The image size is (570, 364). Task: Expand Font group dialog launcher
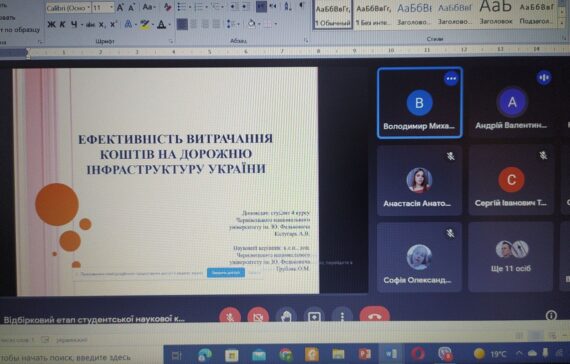pos(170,41)
